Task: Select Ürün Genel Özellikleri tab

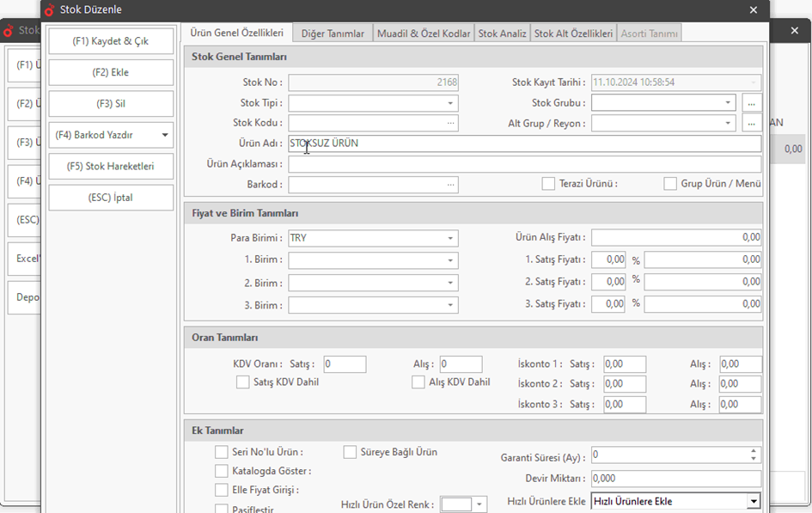Action: [x=236, y=33]
